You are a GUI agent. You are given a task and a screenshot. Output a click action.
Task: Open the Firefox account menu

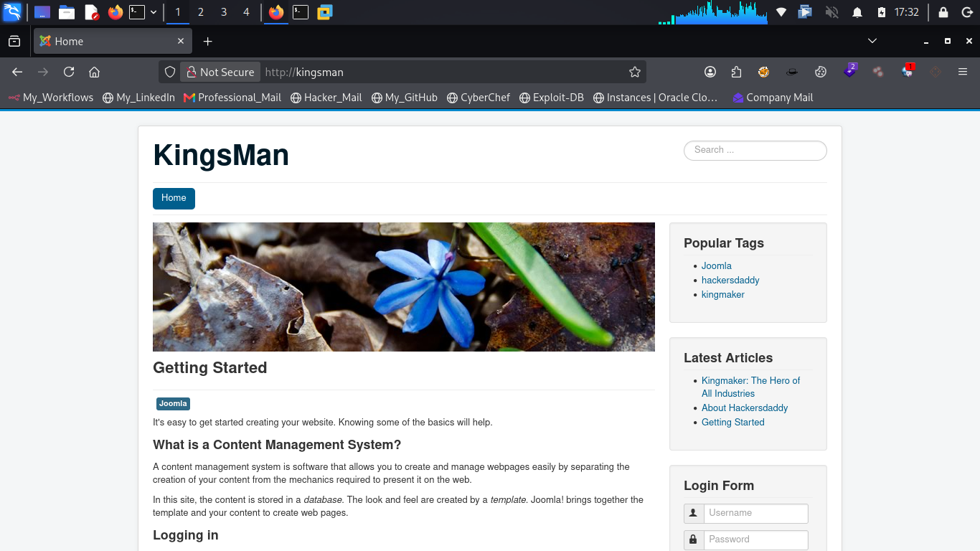[x=710, y=72]
